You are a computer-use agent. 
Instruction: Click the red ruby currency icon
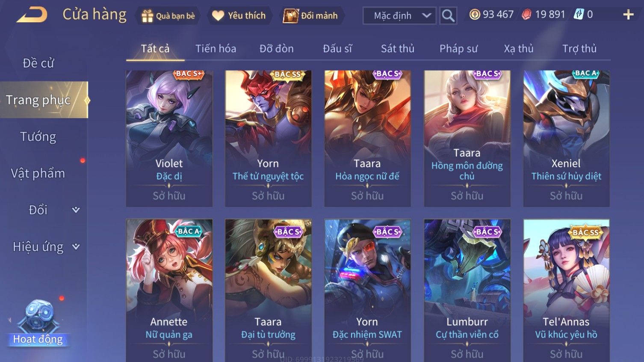coord(526,15)
